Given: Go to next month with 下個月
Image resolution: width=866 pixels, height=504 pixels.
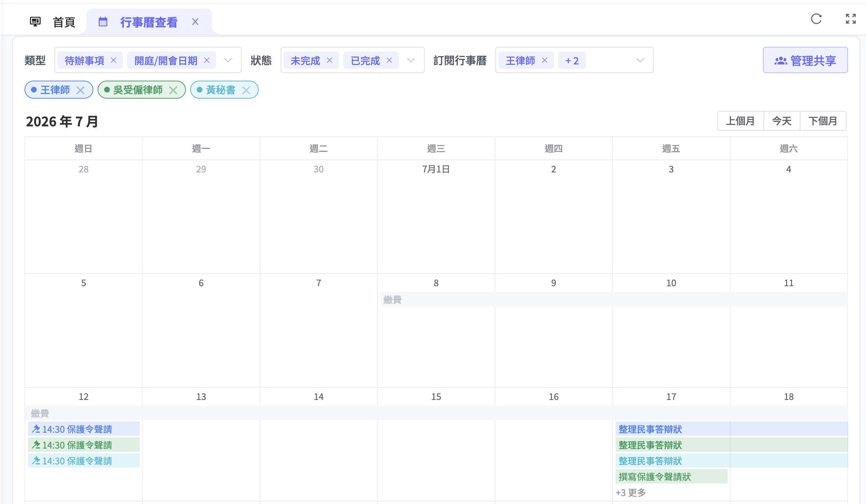Looking at the screenshot, I should [823, 121].
